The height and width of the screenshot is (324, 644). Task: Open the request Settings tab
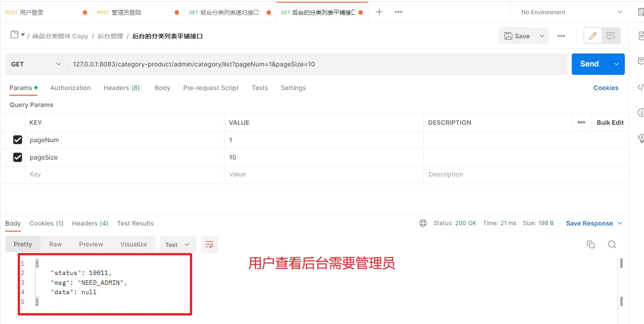[293, 88]
